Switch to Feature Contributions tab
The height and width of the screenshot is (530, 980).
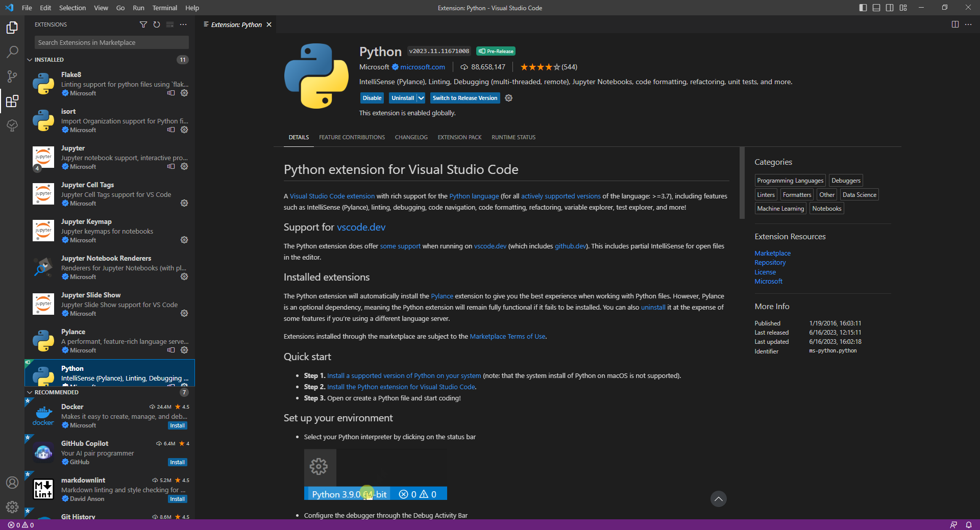[352, 137]
